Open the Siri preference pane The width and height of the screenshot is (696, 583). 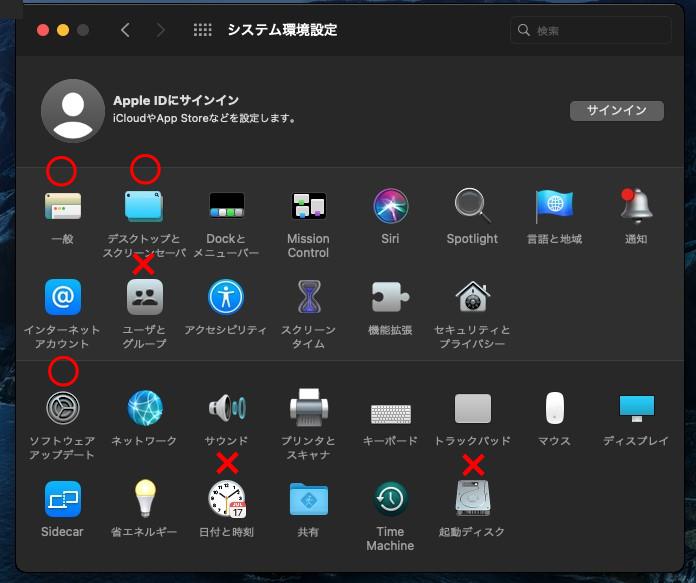coord(390,206)
